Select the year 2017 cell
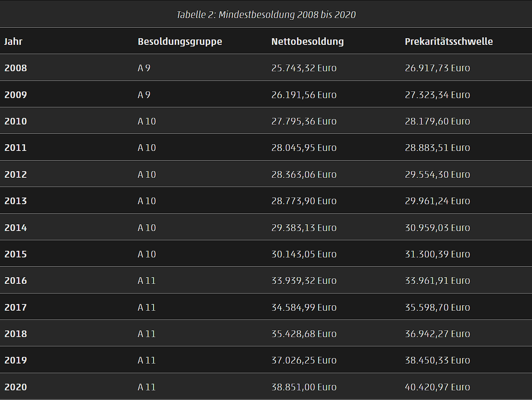 (x=15, y=307)
